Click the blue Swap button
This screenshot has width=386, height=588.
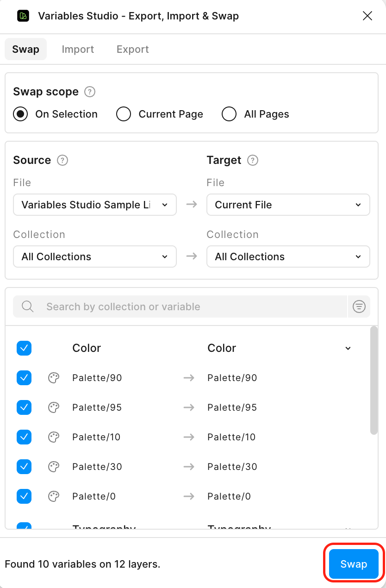[354, 564]
